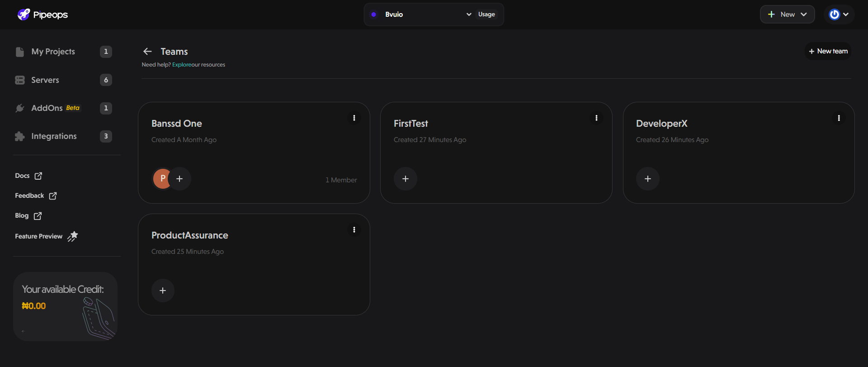Go back using the arrow beside Teams

147,52
